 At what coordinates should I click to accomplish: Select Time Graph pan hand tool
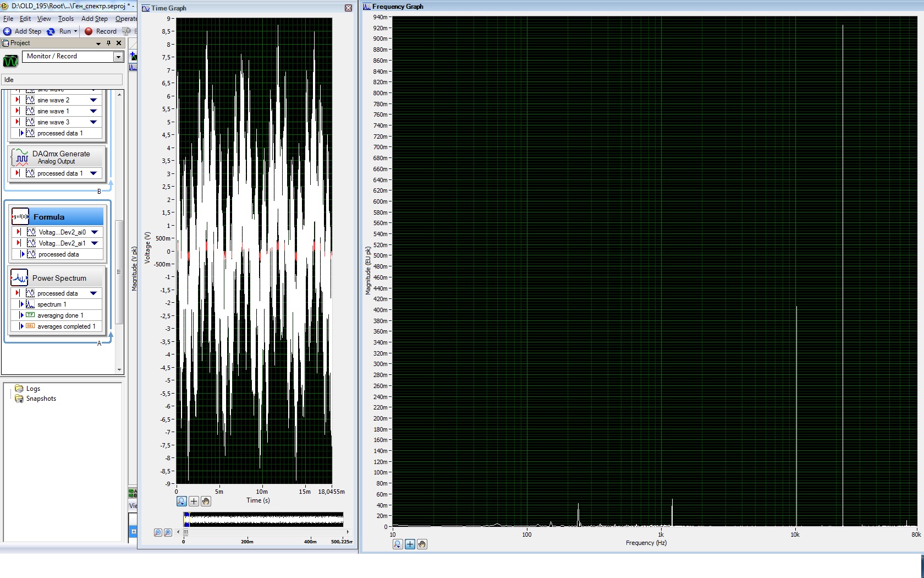pyautogui.click(x=206, y=501)
